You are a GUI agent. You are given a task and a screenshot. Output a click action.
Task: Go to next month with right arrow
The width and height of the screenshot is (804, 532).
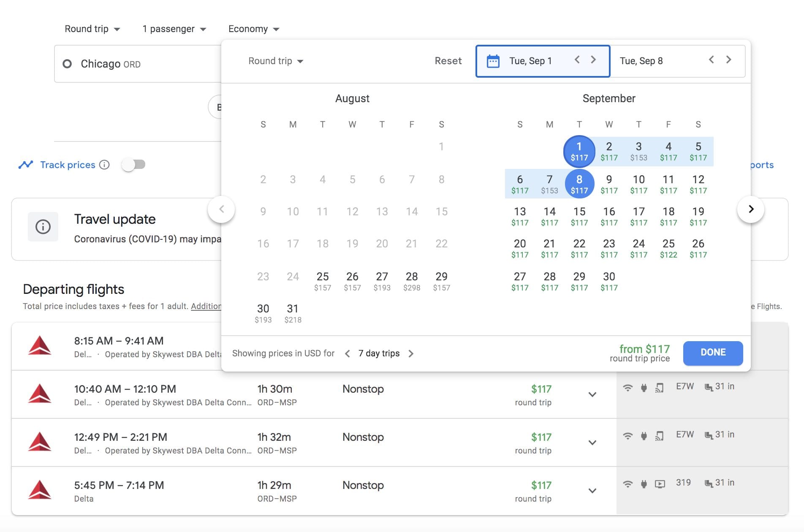coord(750,209)
